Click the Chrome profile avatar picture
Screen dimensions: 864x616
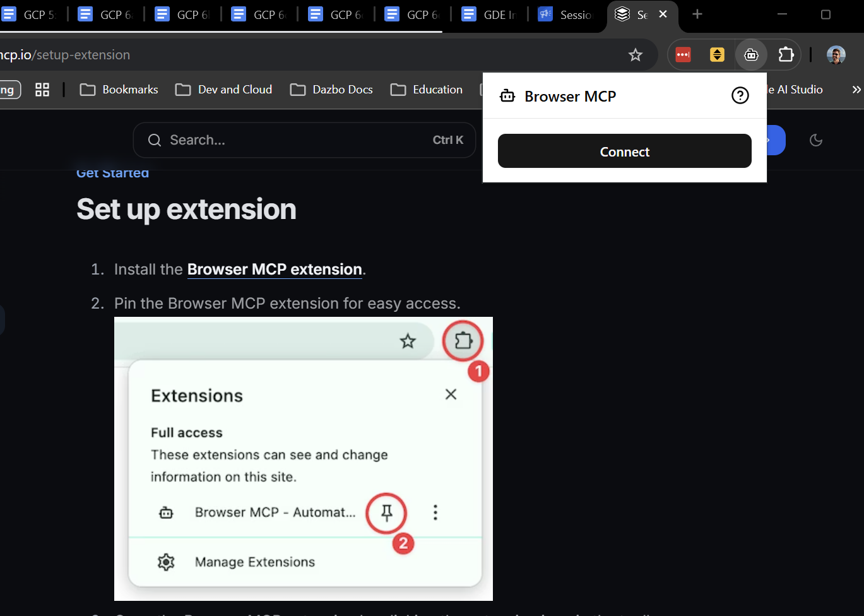[836, 55]
